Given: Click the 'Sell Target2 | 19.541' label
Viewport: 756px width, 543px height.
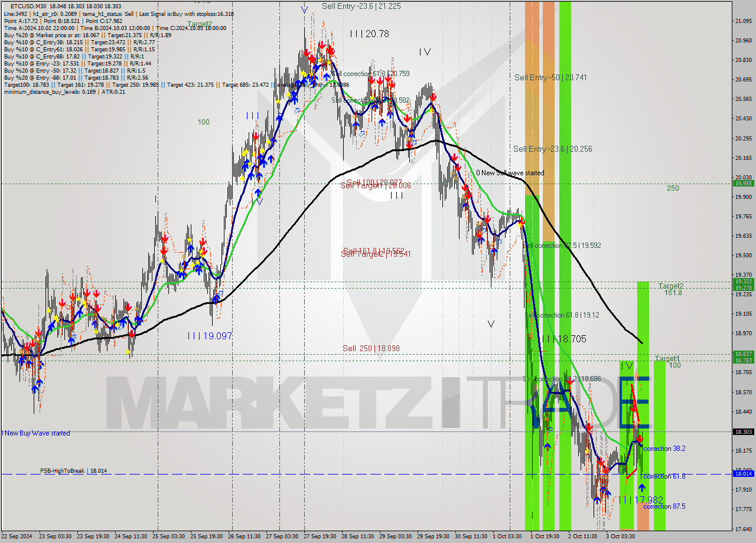Looking at the screenshot, I should click(x=376, y=254).
